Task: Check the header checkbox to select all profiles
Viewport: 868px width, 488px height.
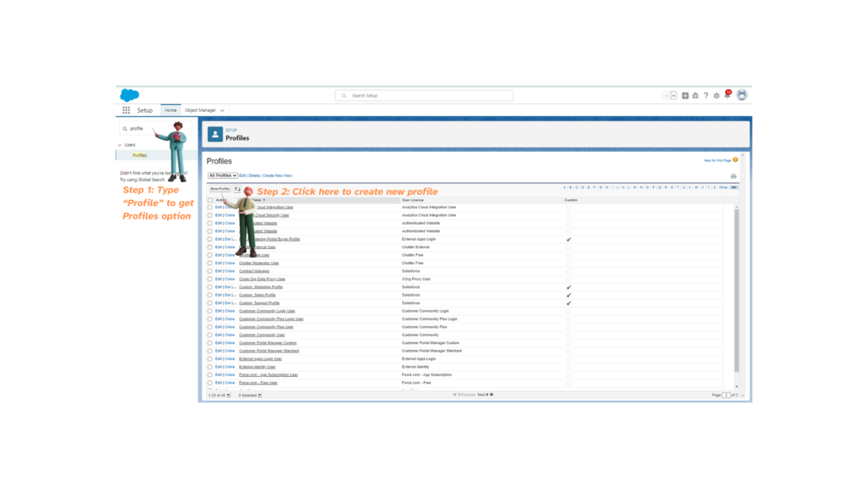Action: (x=209, y=201)
